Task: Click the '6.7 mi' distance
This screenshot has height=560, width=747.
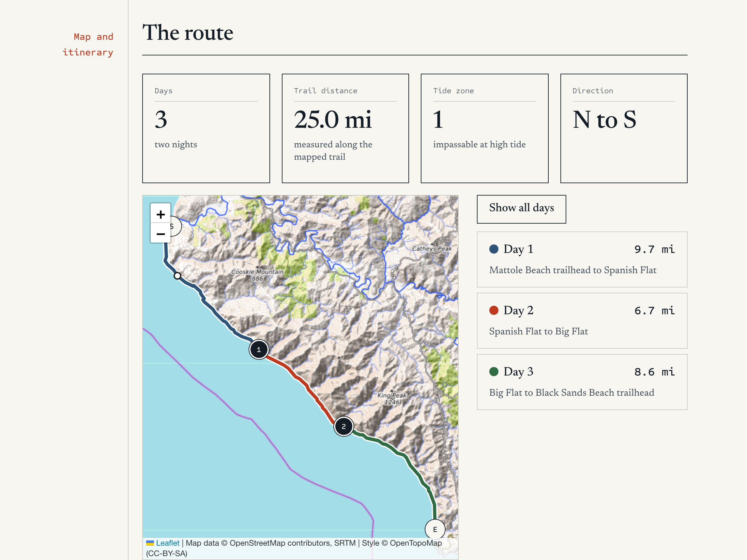Action: pos(654,311)
